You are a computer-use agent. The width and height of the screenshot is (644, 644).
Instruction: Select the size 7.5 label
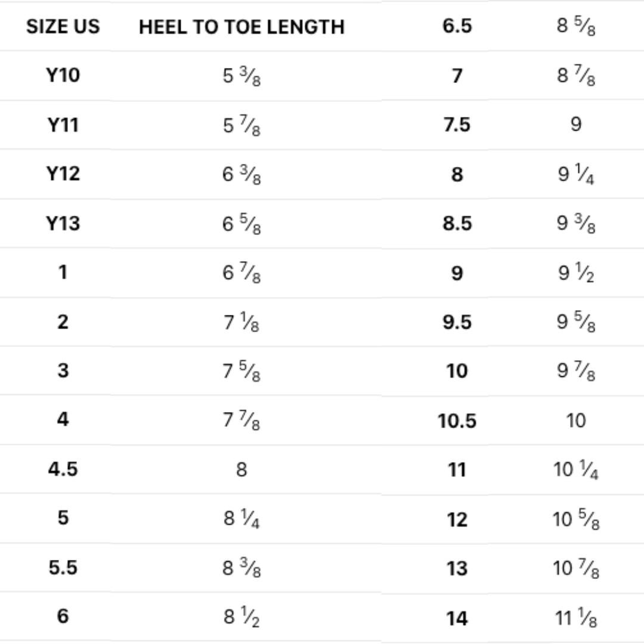point(457,125)
